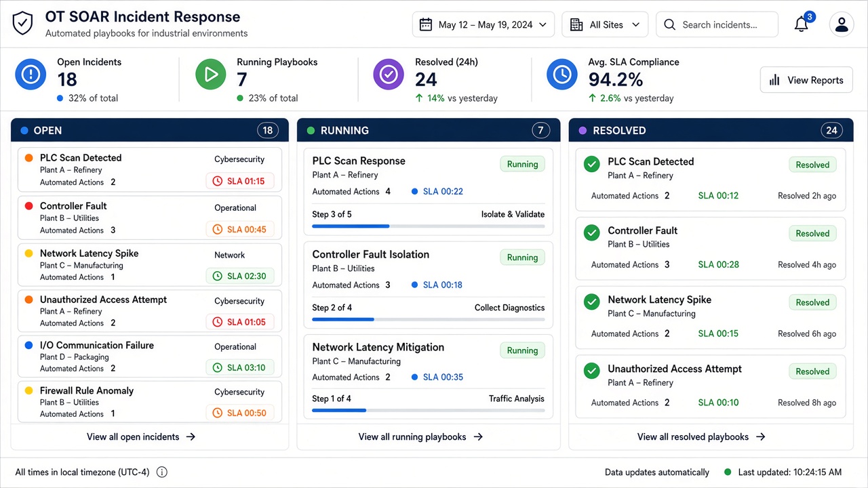Open the May 12 – May 19 date dropdown

(484, 24)
